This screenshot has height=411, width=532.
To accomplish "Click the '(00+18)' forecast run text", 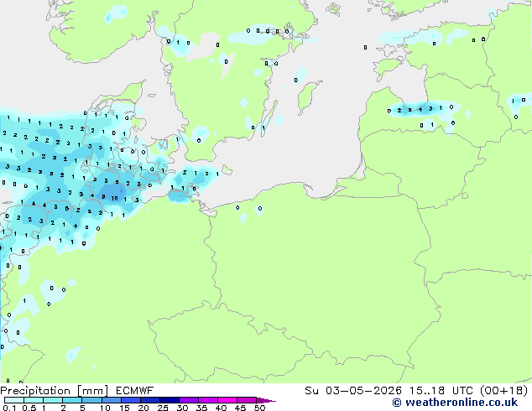I will click(x=503, y=391).
